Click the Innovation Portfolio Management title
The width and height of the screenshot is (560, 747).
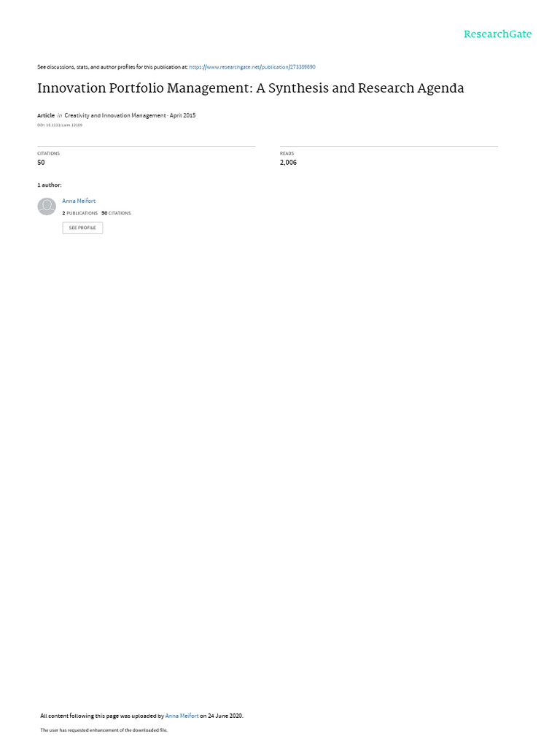tap(251, 88)
